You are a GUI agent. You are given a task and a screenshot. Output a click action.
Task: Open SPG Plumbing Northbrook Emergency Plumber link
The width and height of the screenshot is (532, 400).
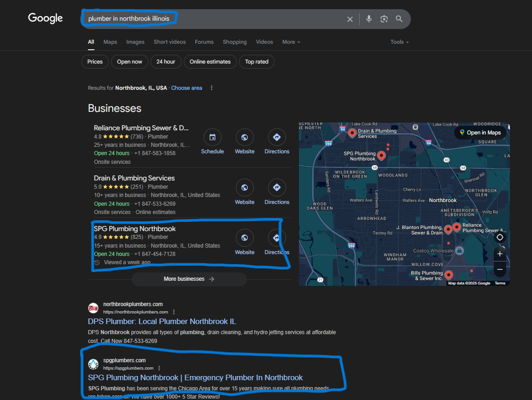(195, 377)
